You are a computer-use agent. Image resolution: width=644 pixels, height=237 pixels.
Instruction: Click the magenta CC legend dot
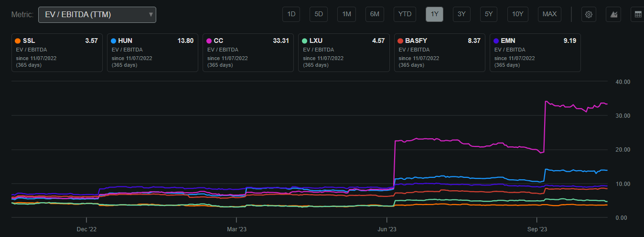point(209,41)
